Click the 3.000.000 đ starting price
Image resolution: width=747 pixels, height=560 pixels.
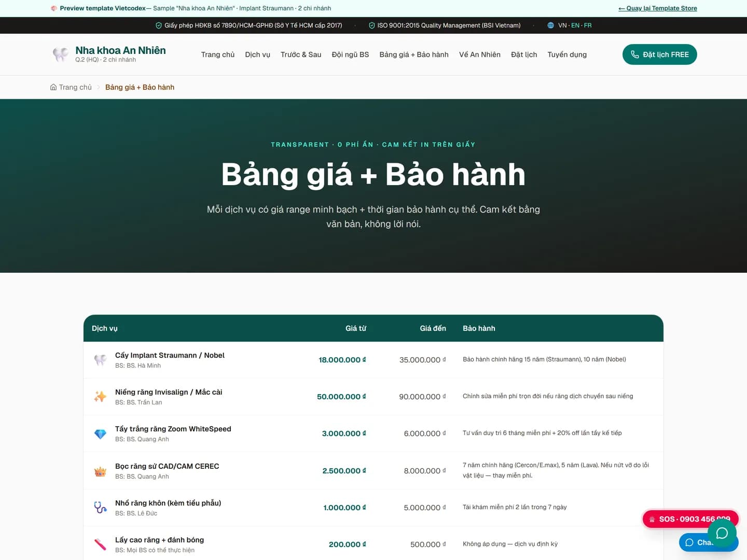pos(344,433)
